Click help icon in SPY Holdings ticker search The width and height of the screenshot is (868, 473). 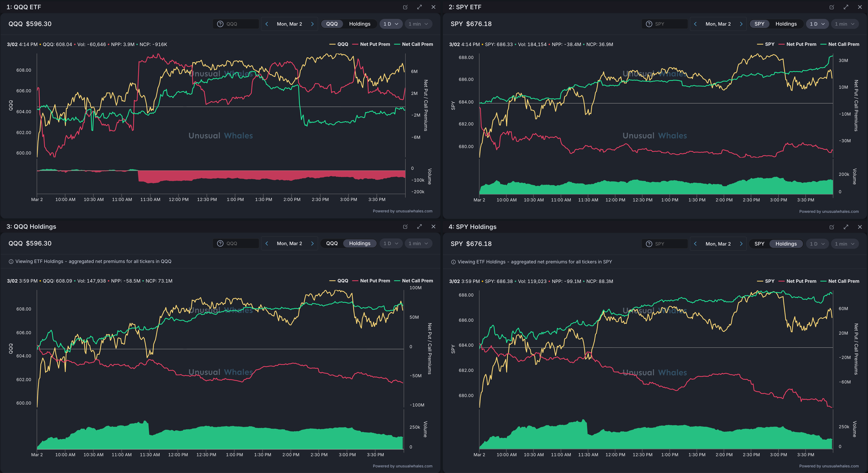coord(649,244)
